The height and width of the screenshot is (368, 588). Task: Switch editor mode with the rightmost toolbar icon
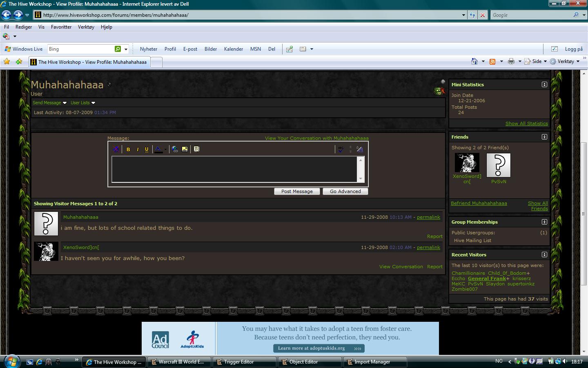360,149
